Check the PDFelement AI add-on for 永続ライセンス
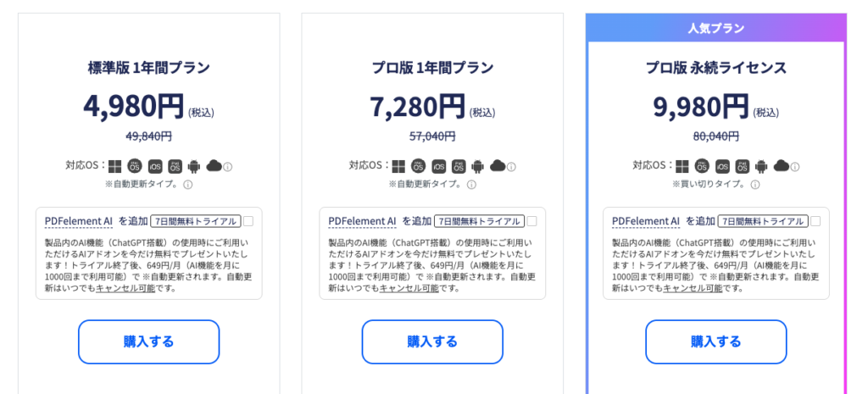This screenshot has height=394, width=868. [815, 221]
